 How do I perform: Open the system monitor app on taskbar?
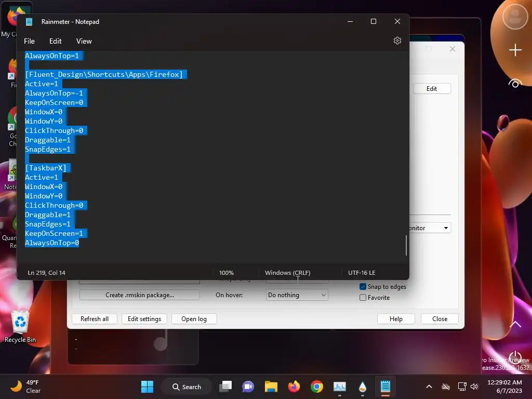pyautogui.click(x=340, y=387)
